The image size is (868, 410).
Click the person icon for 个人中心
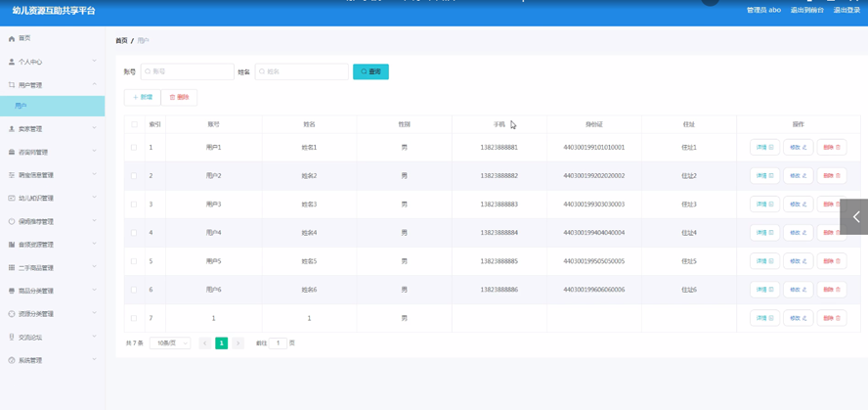[12, 62]
